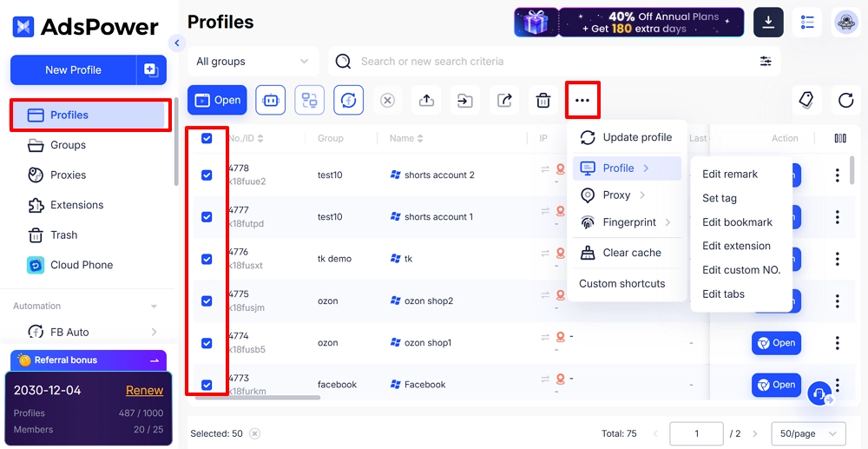Go to next page arrow
Viewport: 868px width, 449px height.
[x=756, y=433]
